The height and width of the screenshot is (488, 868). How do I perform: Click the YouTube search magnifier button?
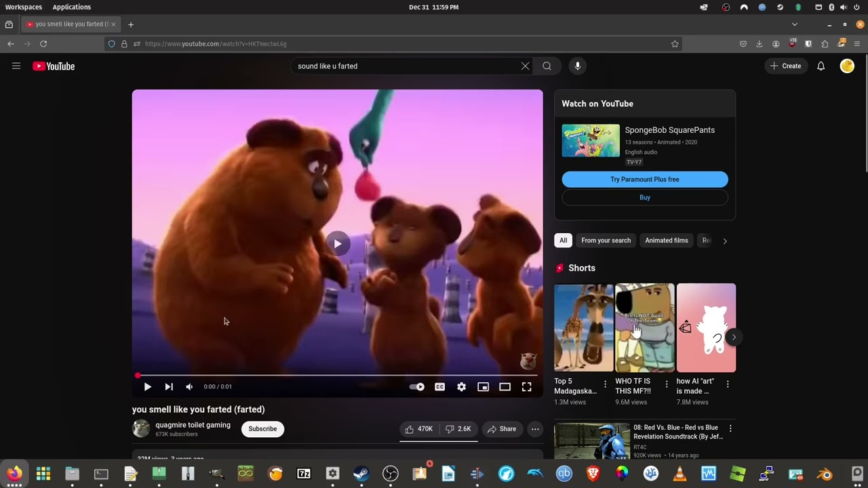(x=547, y=66)
